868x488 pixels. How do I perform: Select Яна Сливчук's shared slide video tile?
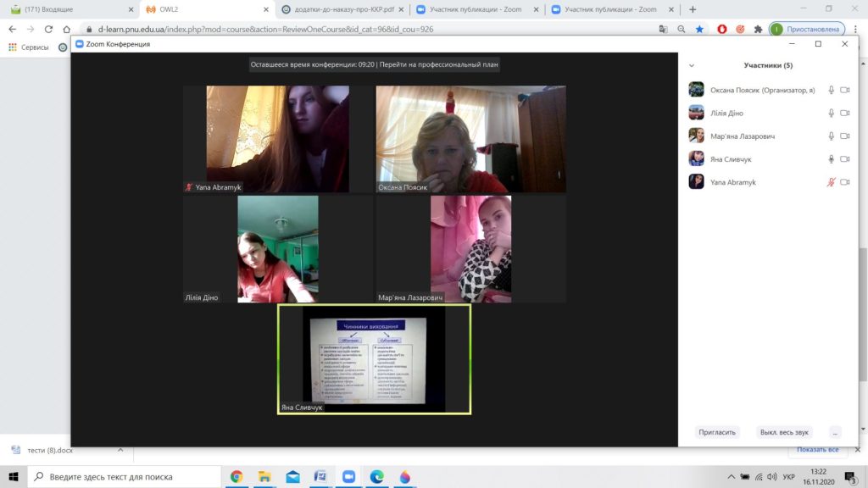(x=375, y=359)
